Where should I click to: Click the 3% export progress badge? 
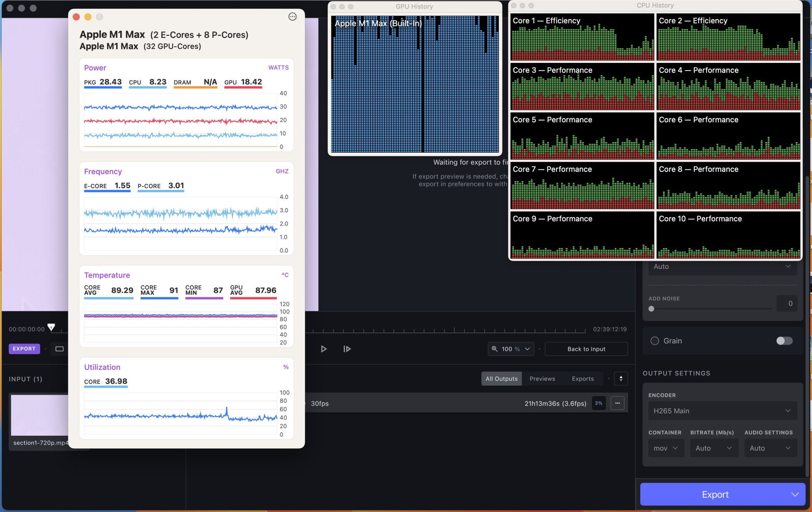click(598, 403)
